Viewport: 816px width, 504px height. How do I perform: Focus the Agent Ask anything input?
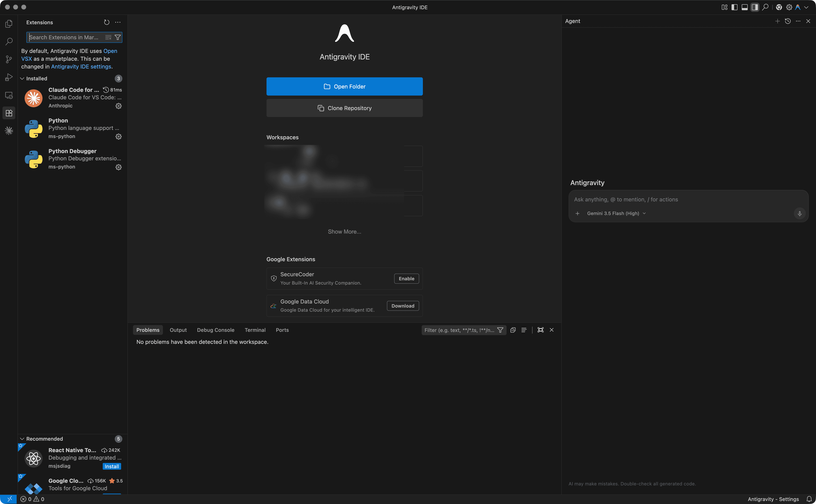(x=688, y=199)
